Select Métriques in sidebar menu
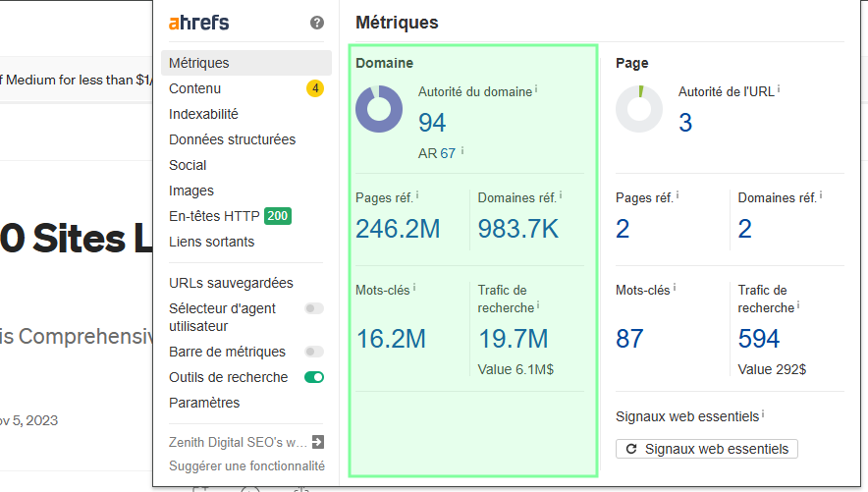The image size is (868, 492). click(246, 63)
